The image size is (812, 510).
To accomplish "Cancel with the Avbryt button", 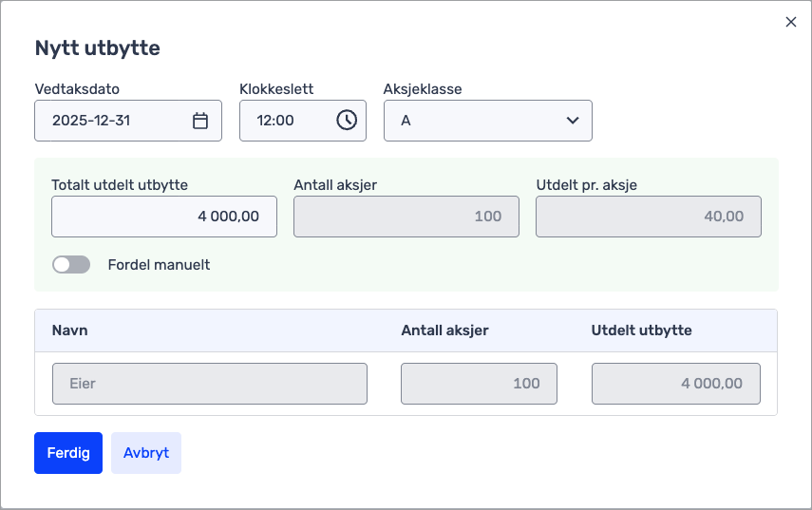I will pyautogui.click(x=146, y=453).
